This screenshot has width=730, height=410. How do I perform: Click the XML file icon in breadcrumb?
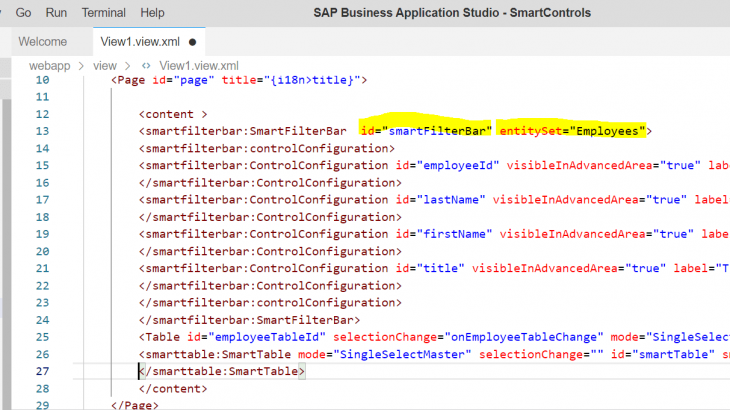pyautogui.click(x=146, y=66)
